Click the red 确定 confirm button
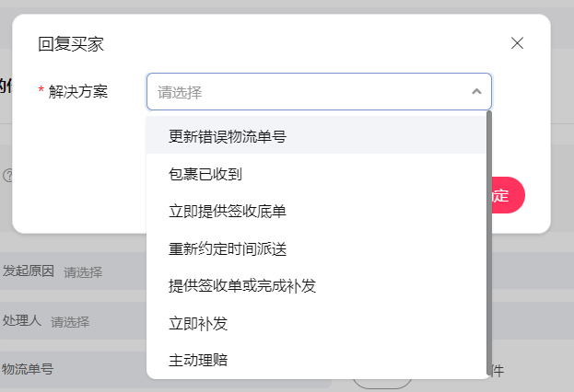 (508, 195)
